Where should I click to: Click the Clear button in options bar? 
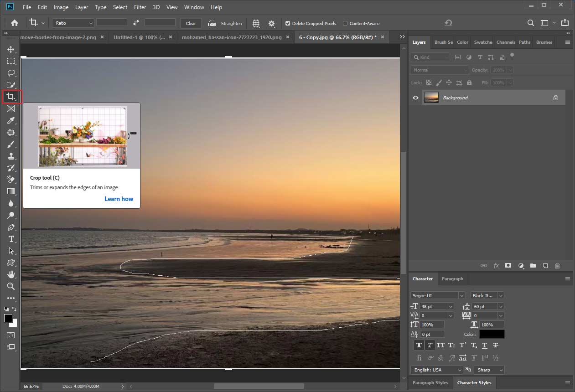click(x=191, y=23)
